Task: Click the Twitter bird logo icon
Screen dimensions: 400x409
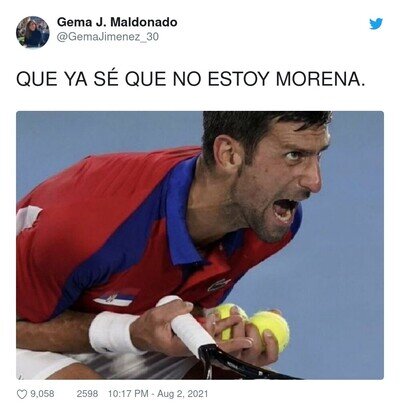Action: pyautogui.click(x=376, y=24)
